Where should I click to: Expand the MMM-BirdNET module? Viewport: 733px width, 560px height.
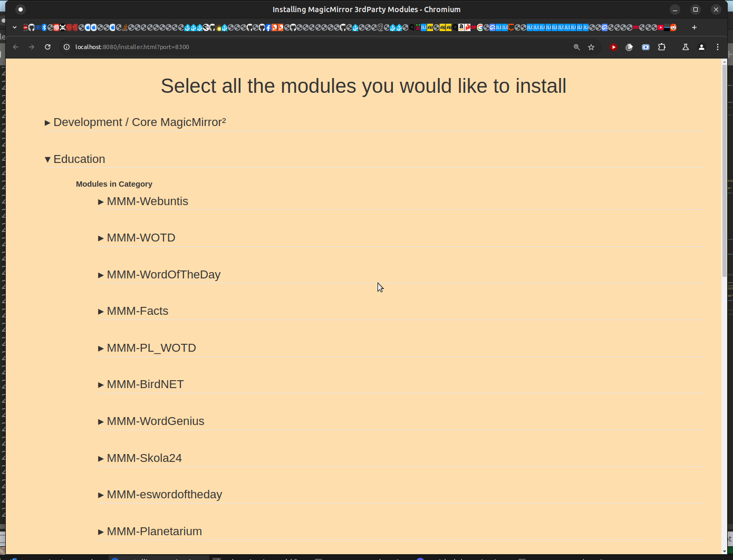tap(141, 384)
